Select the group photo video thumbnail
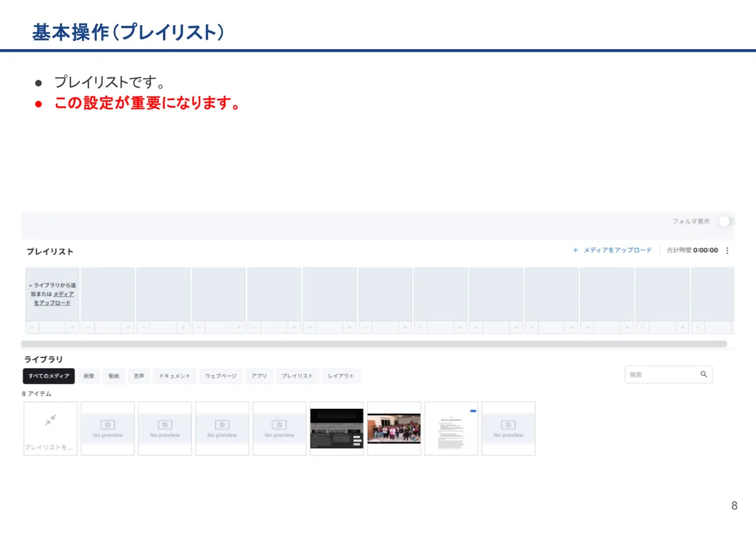This screenshot has width=756, height=535. 394,429
